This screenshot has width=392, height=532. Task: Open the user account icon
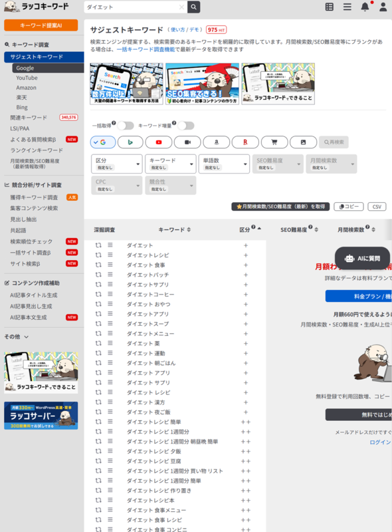tap(383, 7)
